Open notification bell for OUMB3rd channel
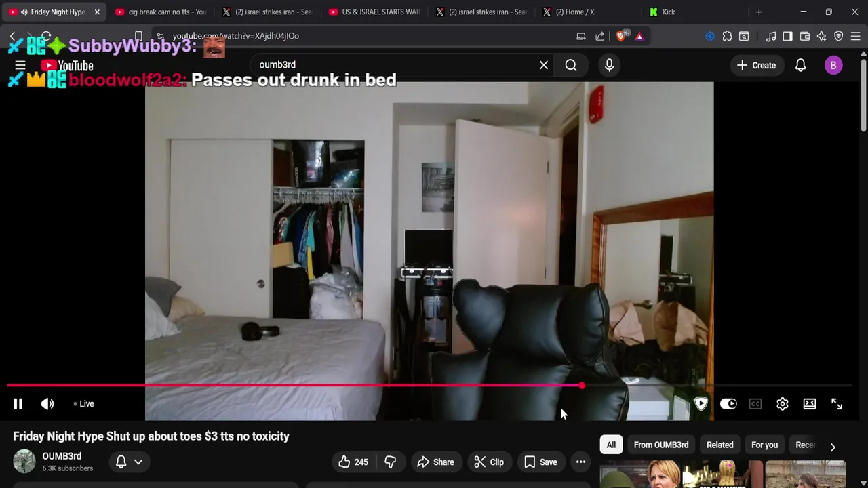 point(121,462)
